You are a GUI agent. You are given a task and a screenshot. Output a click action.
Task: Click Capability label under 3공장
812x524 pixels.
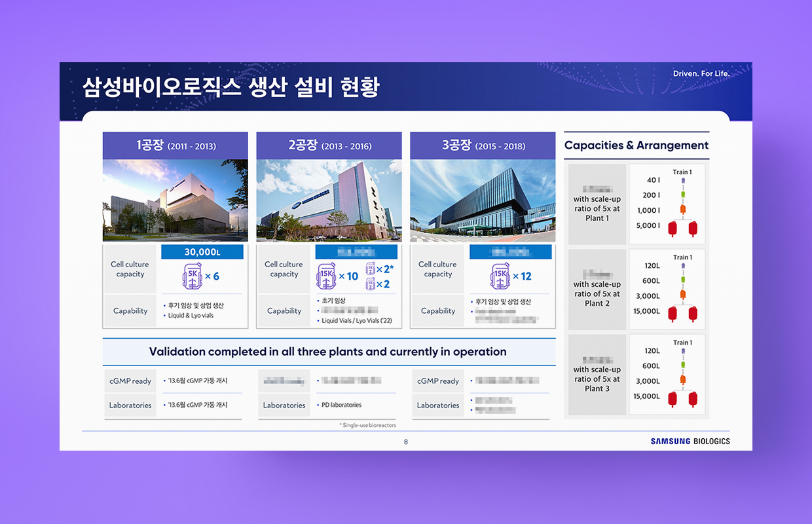coord(438,311)
